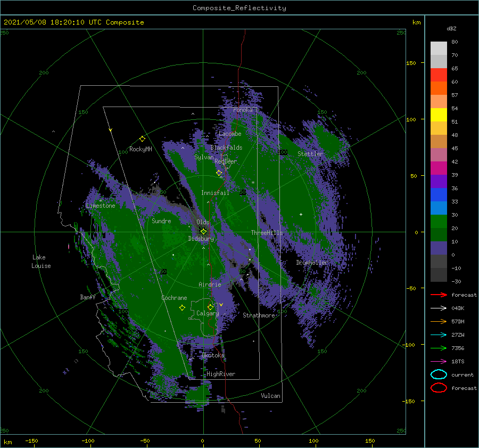Viewport: 479px width, 448px height.
Task: Click yellow diamond marker below Cochrane
Action: click(x=182, y=308)
